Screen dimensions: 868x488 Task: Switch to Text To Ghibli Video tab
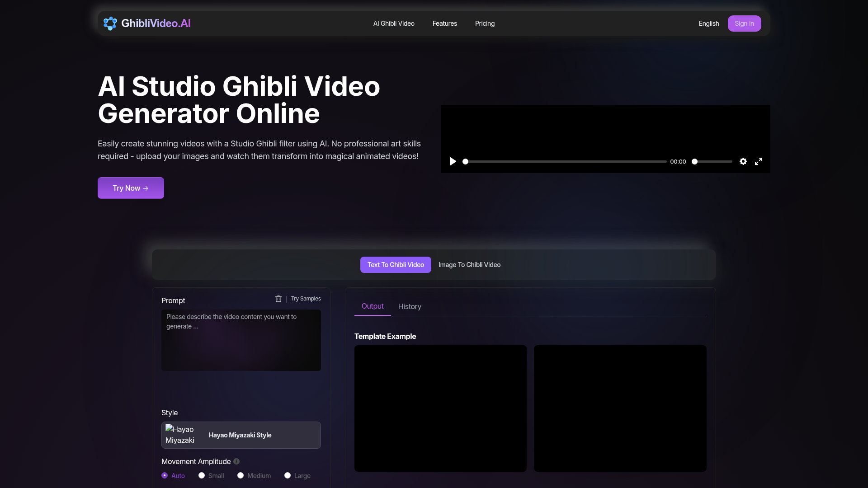[396, 265]
